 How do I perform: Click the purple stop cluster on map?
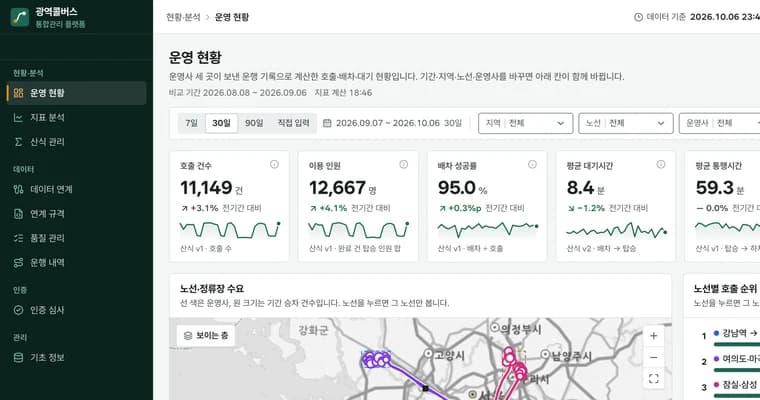point(376,359)
